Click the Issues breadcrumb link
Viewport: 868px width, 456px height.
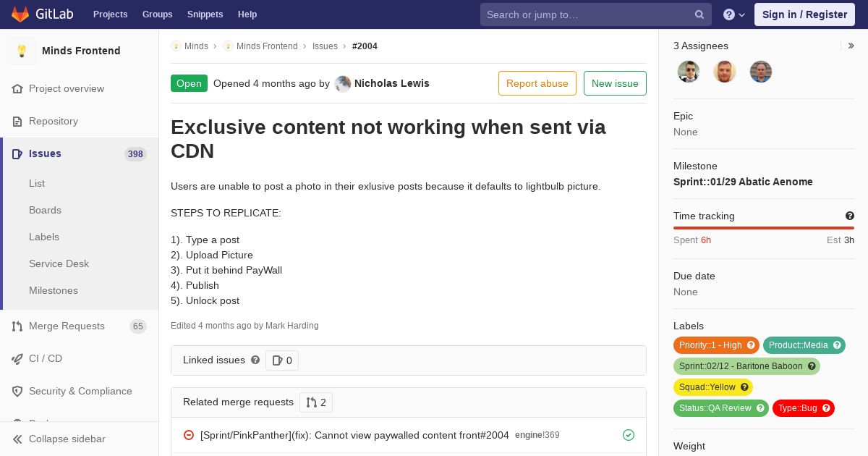tap(325, 46)
